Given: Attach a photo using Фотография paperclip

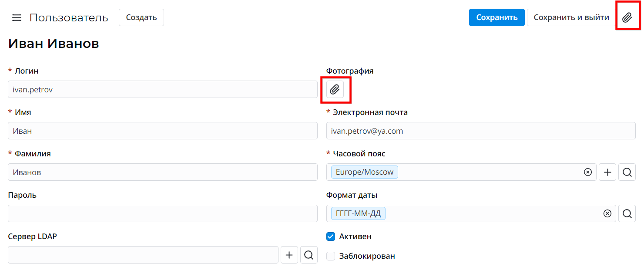Looking at the screenshot, I should click(335, 89).
